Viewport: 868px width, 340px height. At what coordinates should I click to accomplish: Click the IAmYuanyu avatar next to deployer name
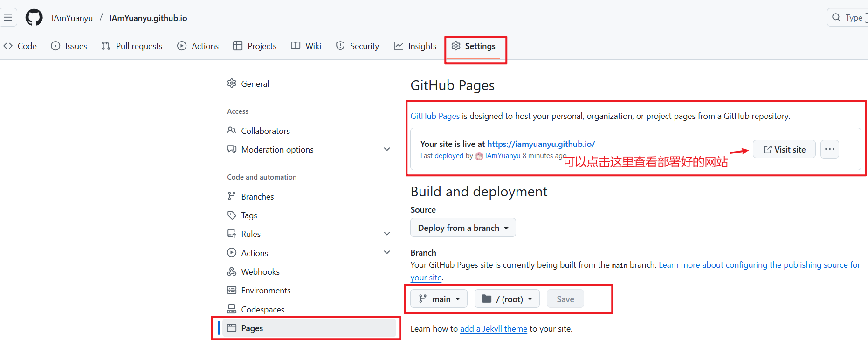click(479, 156)
